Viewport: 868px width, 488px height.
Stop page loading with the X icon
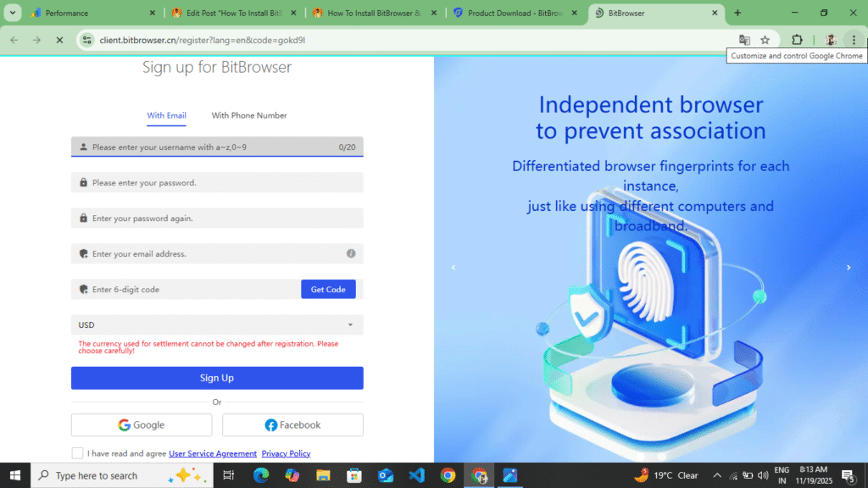(58, 40)
